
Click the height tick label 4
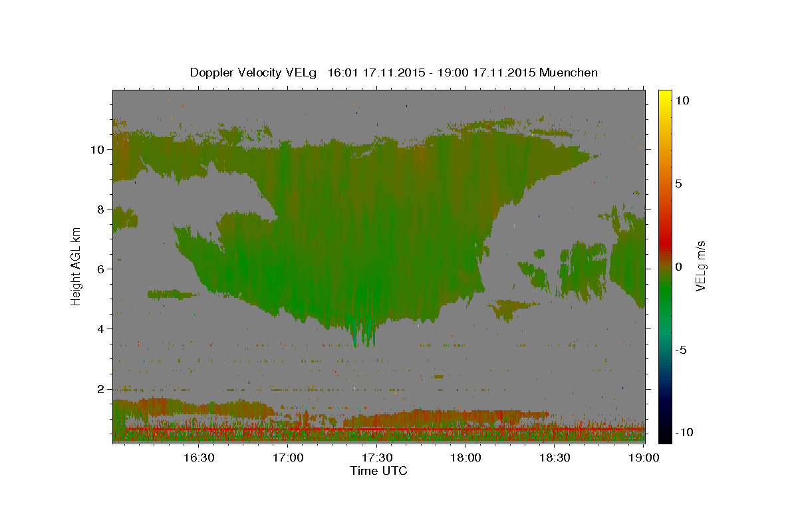pos(102,329)
